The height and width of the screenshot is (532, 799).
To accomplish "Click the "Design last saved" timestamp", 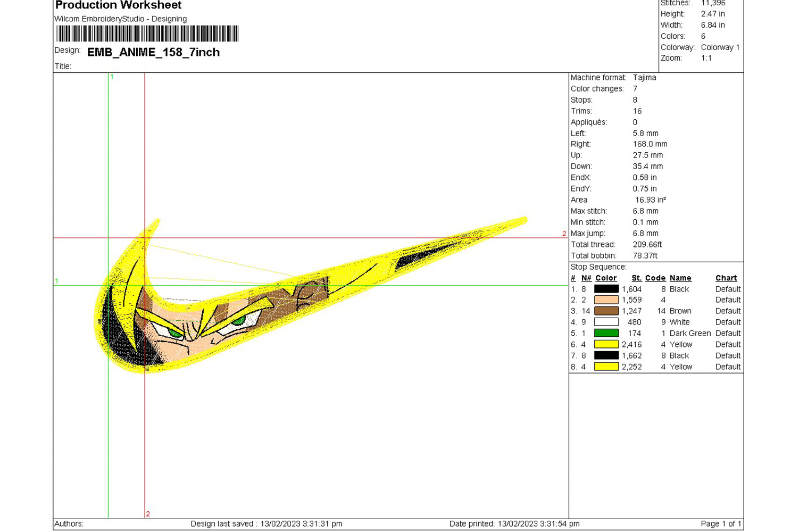I will tap(266, 524).
